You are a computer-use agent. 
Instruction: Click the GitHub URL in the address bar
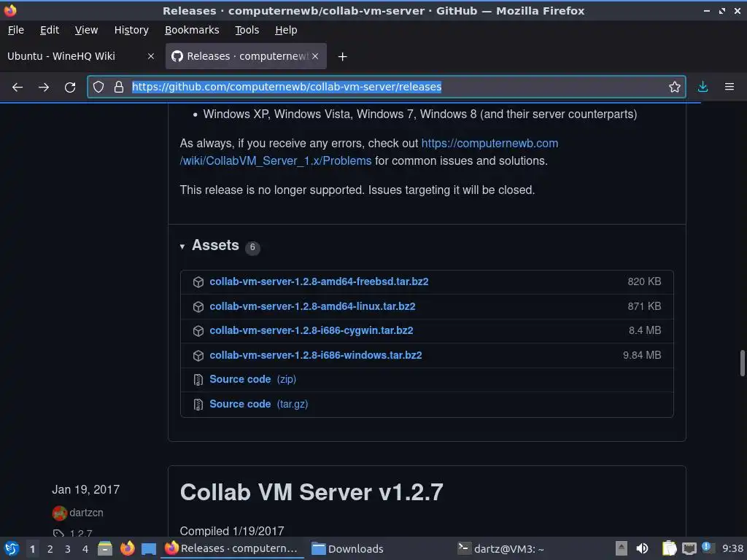(x=286, y=87)
